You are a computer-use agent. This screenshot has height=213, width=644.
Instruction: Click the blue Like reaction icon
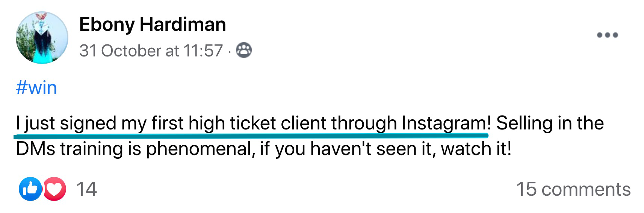(x=30, y=189)
